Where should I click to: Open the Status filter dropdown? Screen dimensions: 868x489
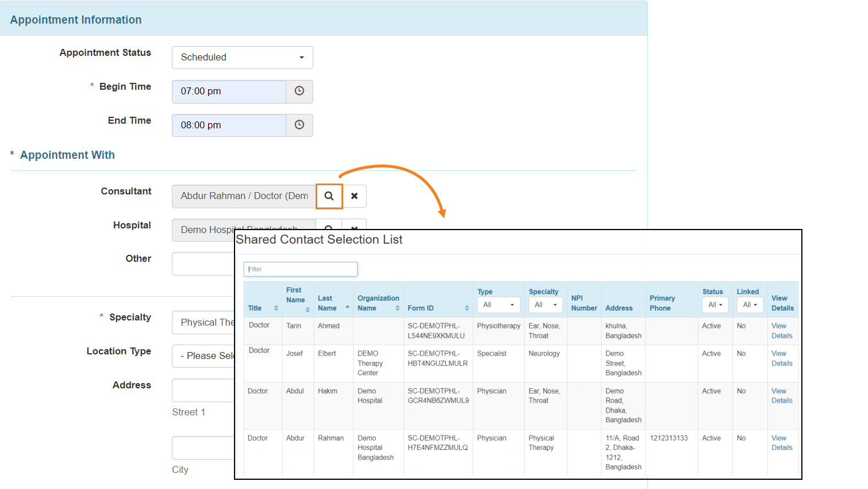click(715, 305)
